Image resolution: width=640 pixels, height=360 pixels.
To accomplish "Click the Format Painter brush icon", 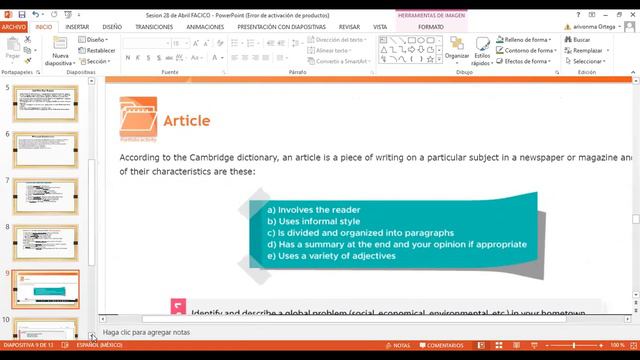I will [27, 61].
